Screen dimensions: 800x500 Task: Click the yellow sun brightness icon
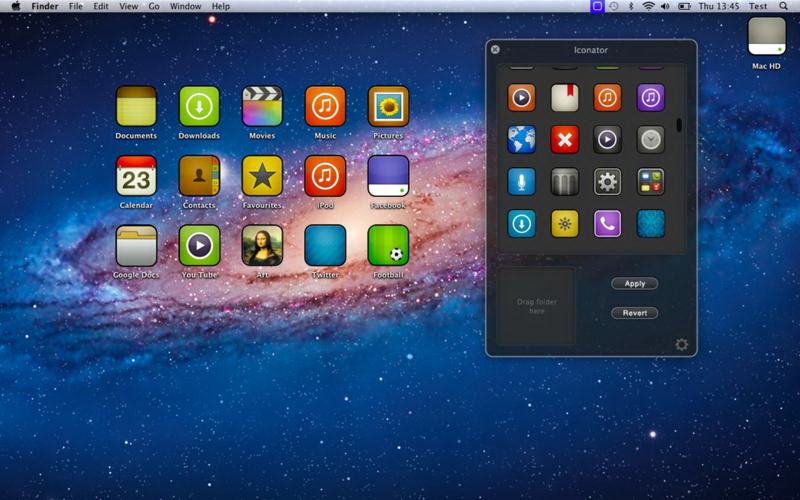point(565,223)
